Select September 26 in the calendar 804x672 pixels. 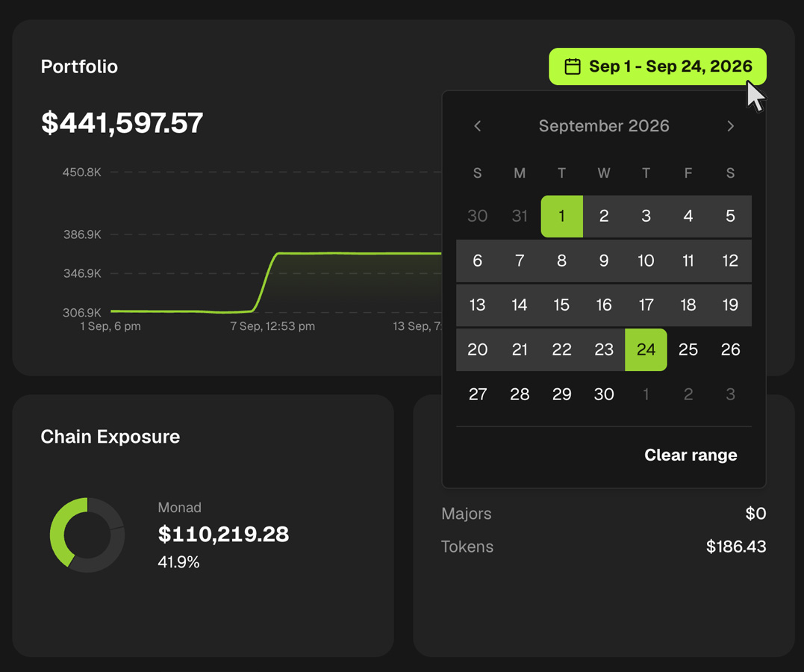coord(730,350)
